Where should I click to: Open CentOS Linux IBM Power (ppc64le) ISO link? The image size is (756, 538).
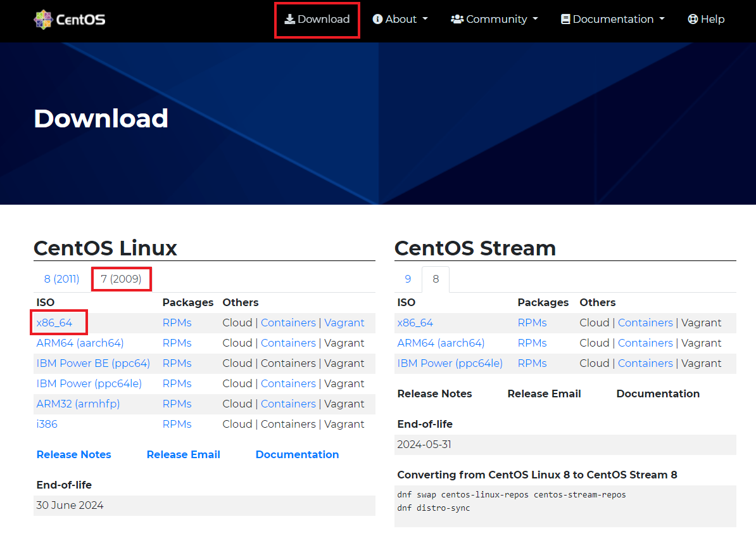tap(89, 383)
